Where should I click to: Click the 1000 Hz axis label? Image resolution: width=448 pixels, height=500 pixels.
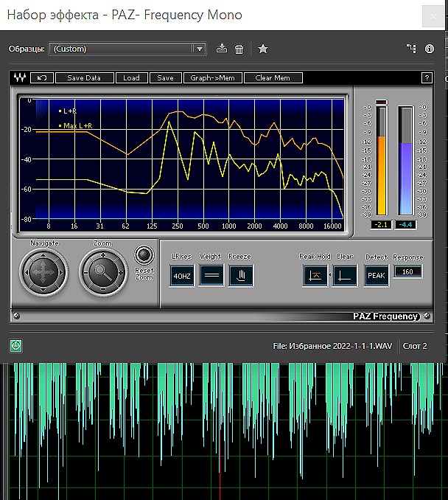click(x=228, y=226)
